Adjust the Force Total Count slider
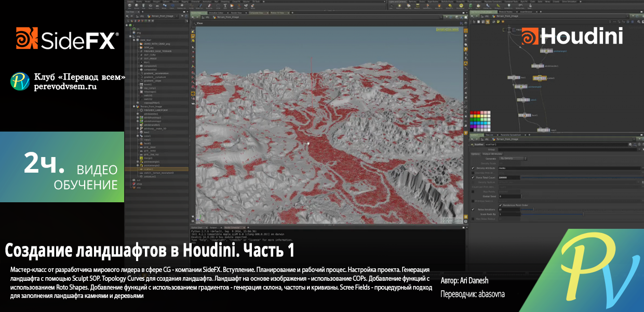The width and height of the screenshot is (644, 312). pyautogui.click(x=583, y=177)
